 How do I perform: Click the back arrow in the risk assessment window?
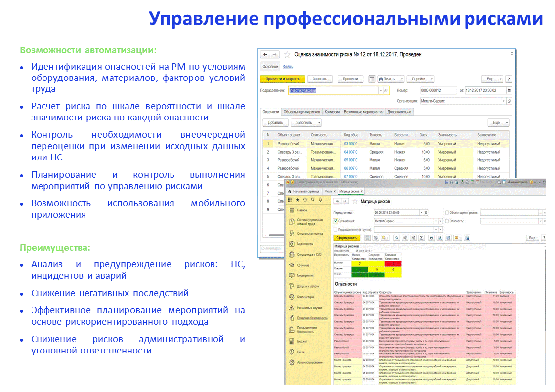[x=265, y=55]
